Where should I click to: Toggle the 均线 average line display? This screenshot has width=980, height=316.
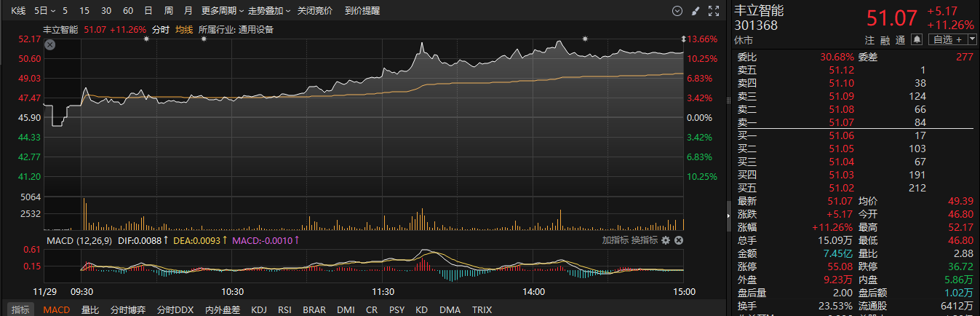point(184,30)
